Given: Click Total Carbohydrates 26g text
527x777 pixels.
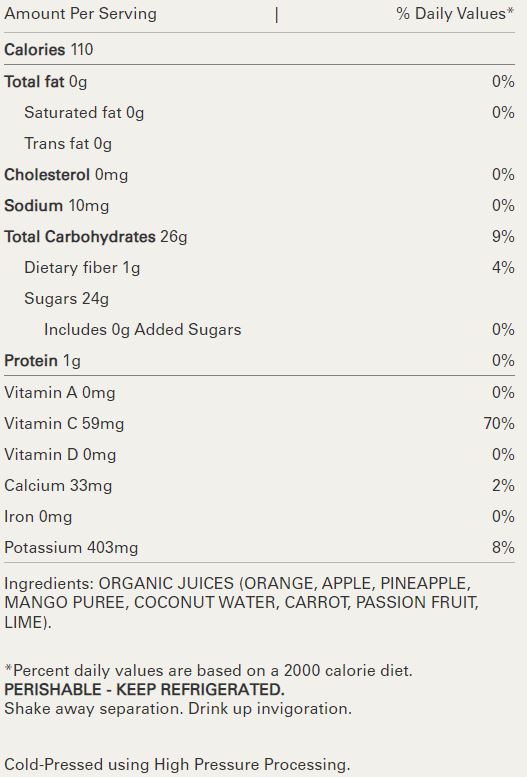Looking at the screenshot, I should (x=96, y=237).
